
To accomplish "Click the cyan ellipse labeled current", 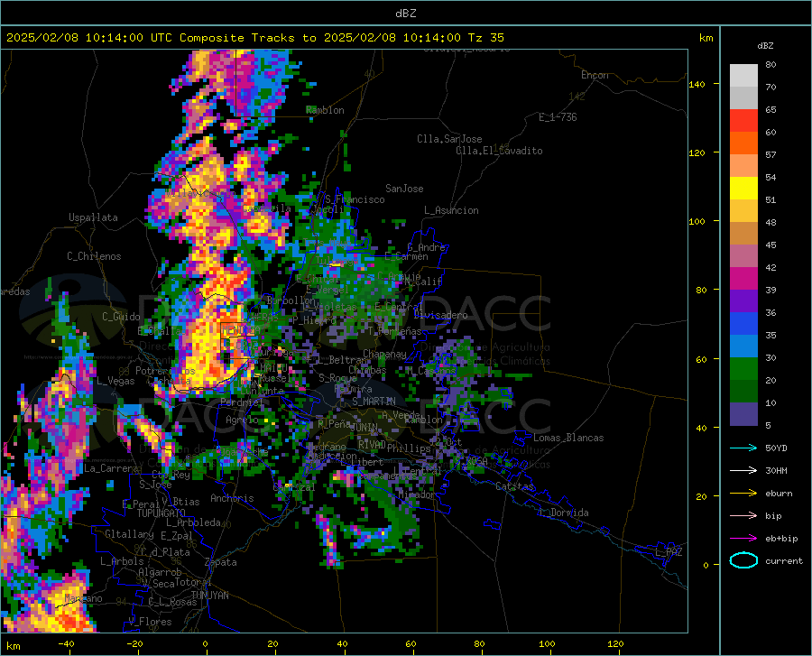I will click(743, 560).
